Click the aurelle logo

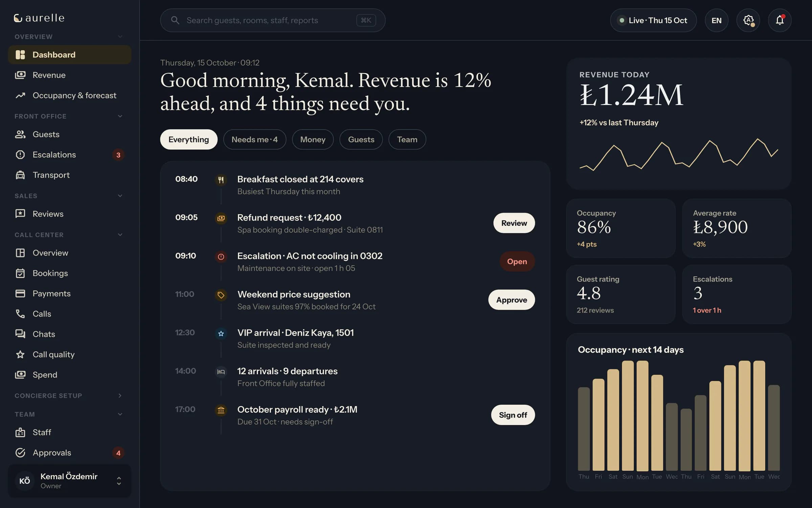[39, 18]
